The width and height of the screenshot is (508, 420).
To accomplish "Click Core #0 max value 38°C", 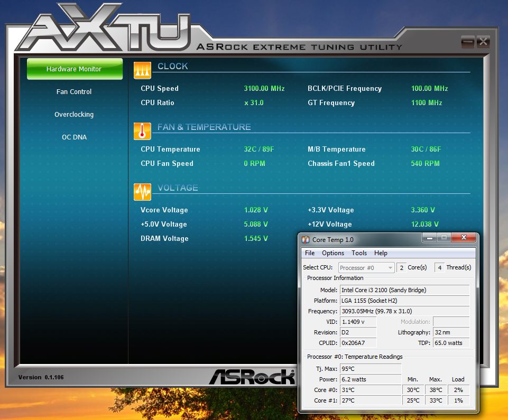I will (x=436, y=390).
